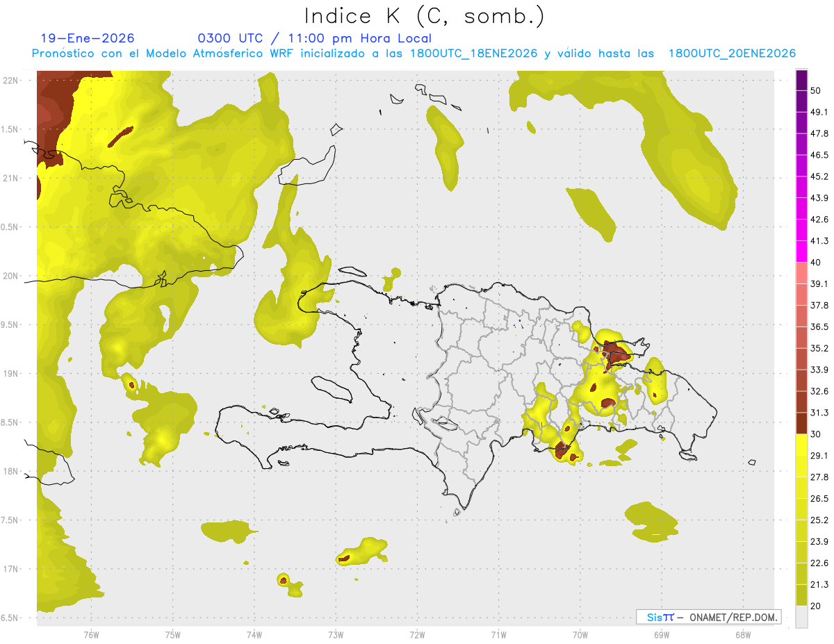Click the colorbar value '29.1'
Viewport: 834px width, 644px height.
(x=819, y=456)
